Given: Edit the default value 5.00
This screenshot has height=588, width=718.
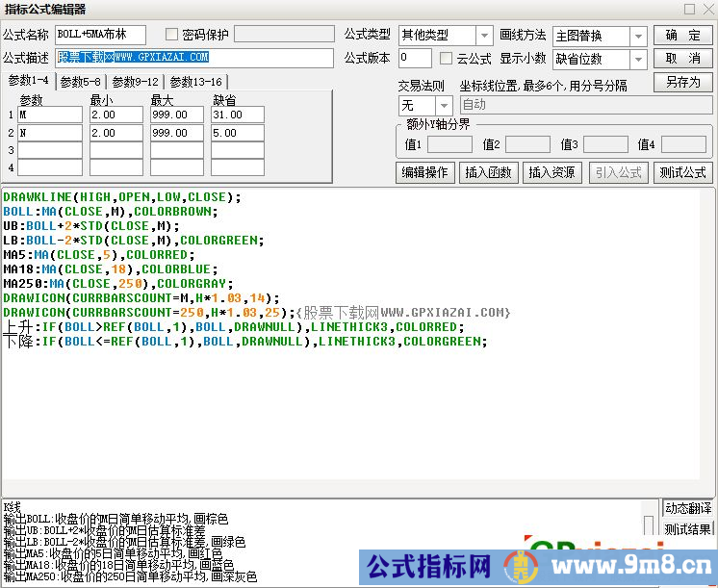Looking at the screenshot, I should 238,133.
